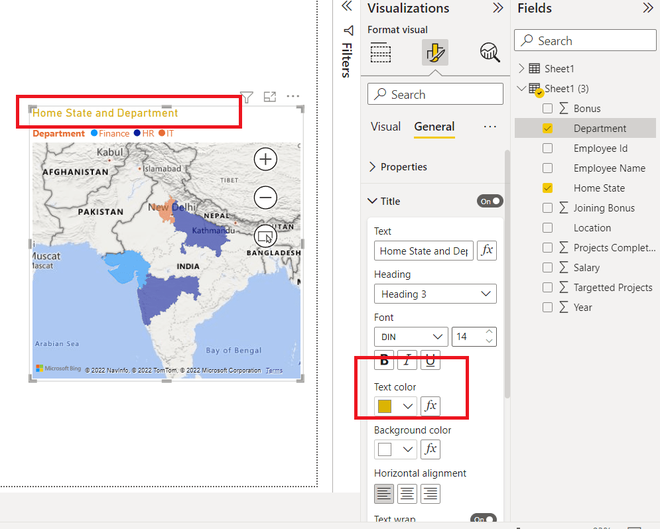Open the DIN font family dropdown

[x=411, y=337]
